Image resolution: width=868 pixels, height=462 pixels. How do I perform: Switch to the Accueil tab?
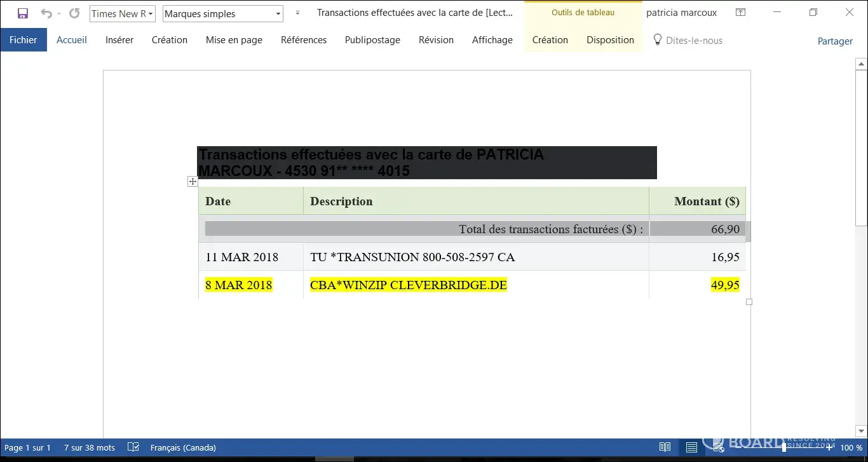(72, 40)
